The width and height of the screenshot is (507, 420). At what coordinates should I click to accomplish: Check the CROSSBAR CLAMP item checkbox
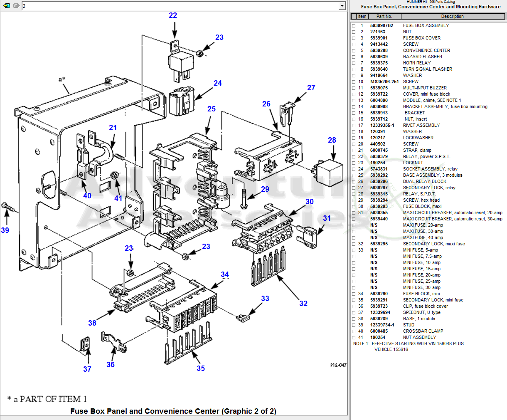354,331
